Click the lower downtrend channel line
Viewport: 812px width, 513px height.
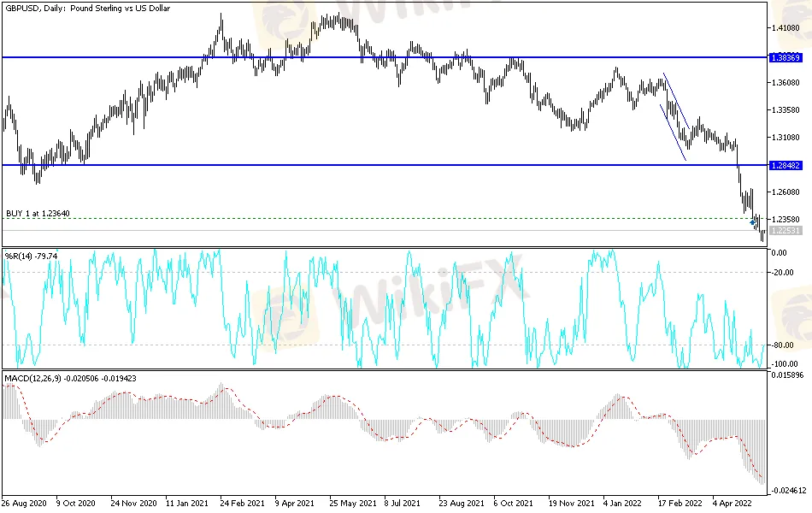[672, 133]
